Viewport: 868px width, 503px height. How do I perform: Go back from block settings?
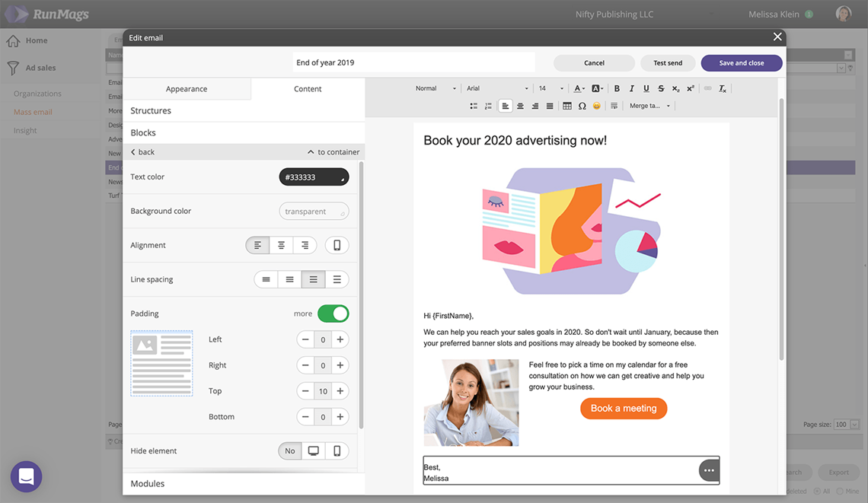point(143,152)
